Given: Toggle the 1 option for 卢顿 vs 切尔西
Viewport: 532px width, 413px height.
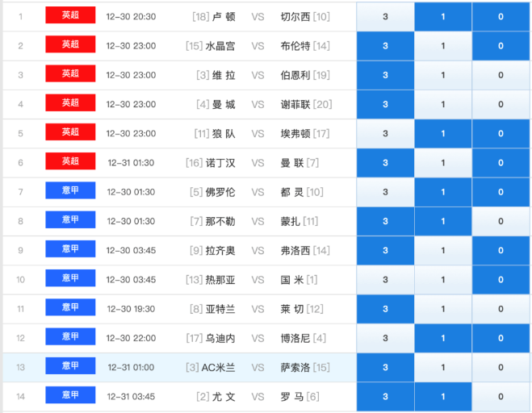Looking at the screenshot, I should (x=442, y=17).
